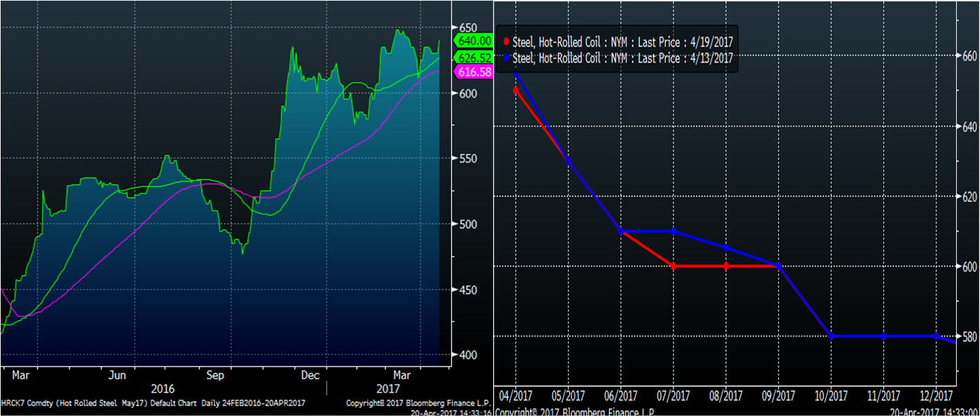Click the HRCK7 Comdty chart title text
This screenshot has height=417, width=980.
(x=153, y=403)
